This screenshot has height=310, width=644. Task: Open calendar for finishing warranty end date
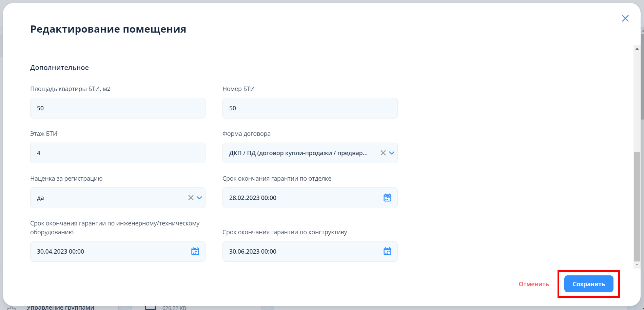[x=387, y=198]
